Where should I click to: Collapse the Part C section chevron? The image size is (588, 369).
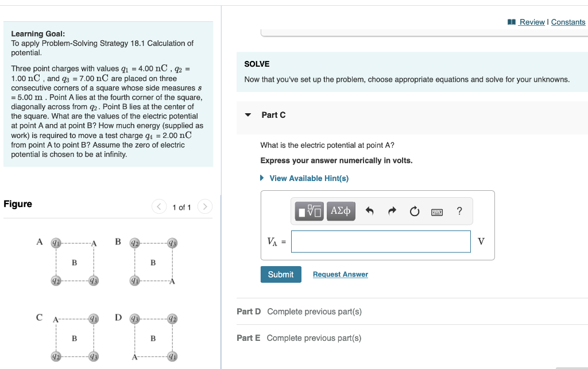coord(247,115)
